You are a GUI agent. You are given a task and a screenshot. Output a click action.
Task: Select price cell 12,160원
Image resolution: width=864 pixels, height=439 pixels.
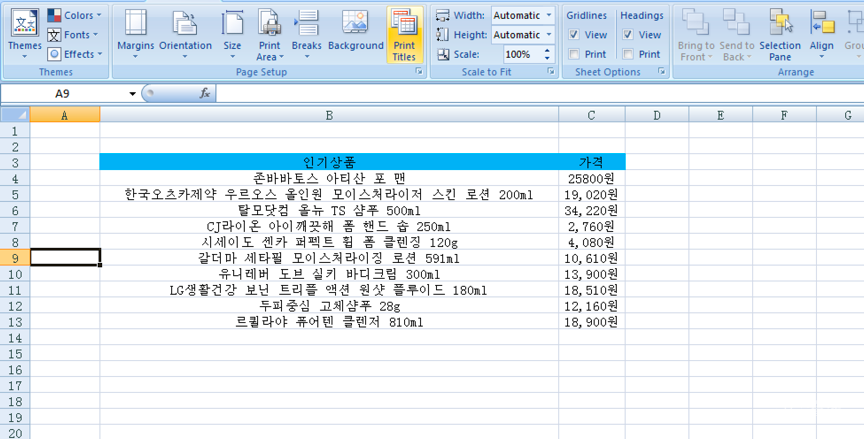pyautogui.click(x=592, y=306)
